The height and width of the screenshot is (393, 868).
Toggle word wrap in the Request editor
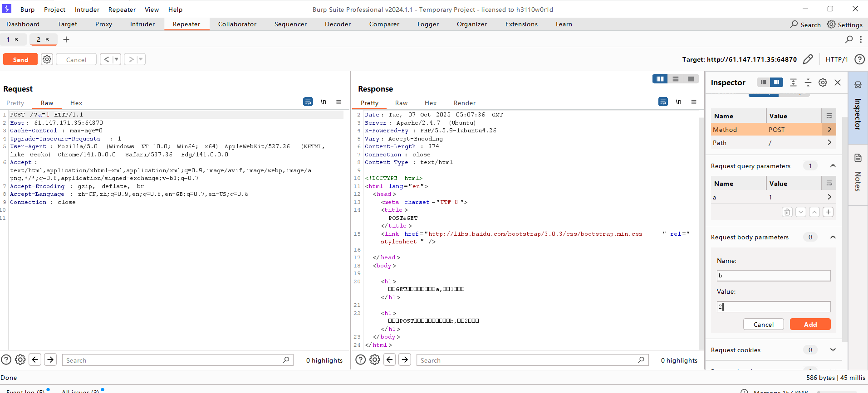308,102
